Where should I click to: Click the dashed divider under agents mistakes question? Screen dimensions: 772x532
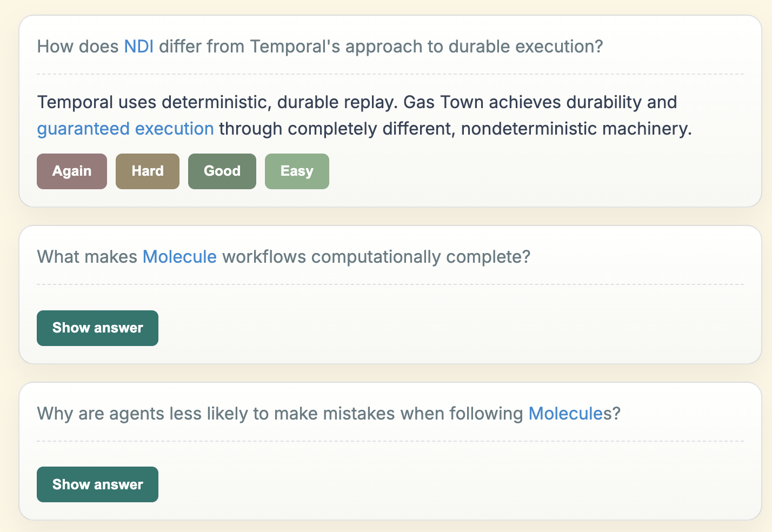coord(390,441)
